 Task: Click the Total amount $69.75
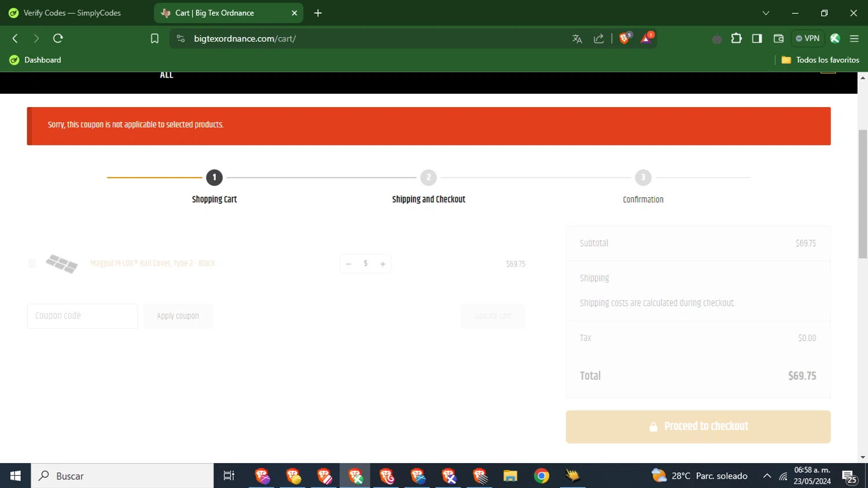[x=802, y=376]
